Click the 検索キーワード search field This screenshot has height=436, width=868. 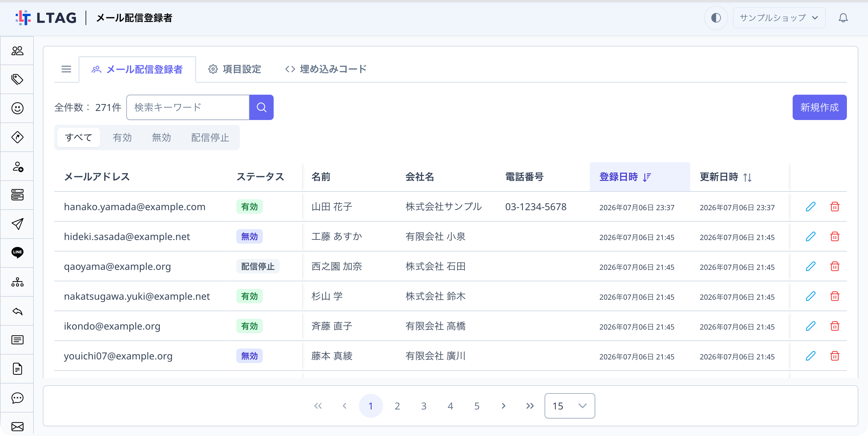pos(188,107)
